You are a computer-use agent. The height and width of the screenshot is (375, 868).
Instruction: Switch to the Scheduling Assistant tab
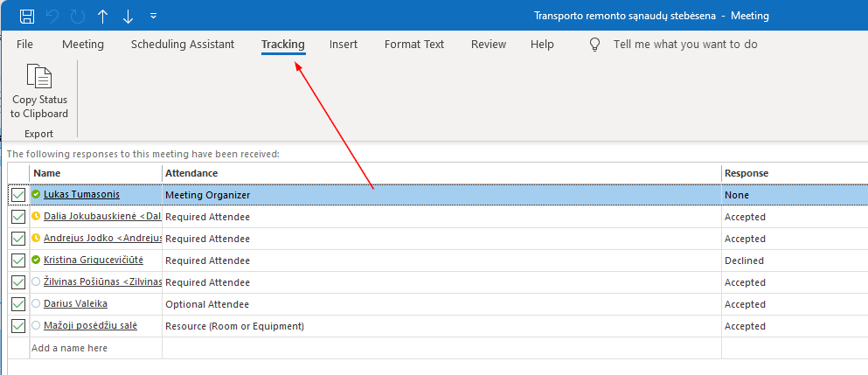183,45
